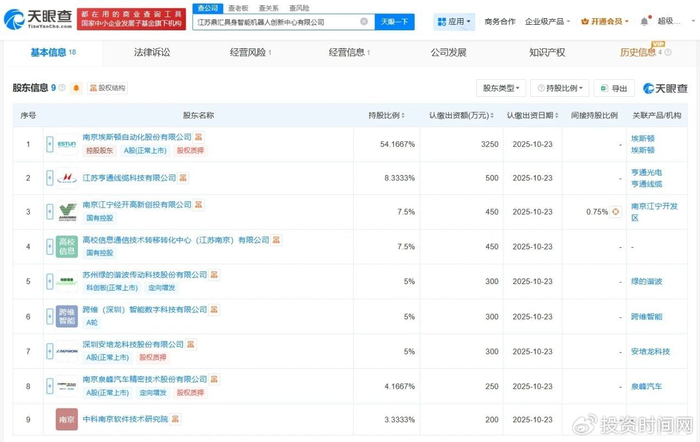Image resolution: width=700 pixels, height=442 pixels.
Task: Open the 埃斯顿 related product link
Action: (x=644, y=139)
